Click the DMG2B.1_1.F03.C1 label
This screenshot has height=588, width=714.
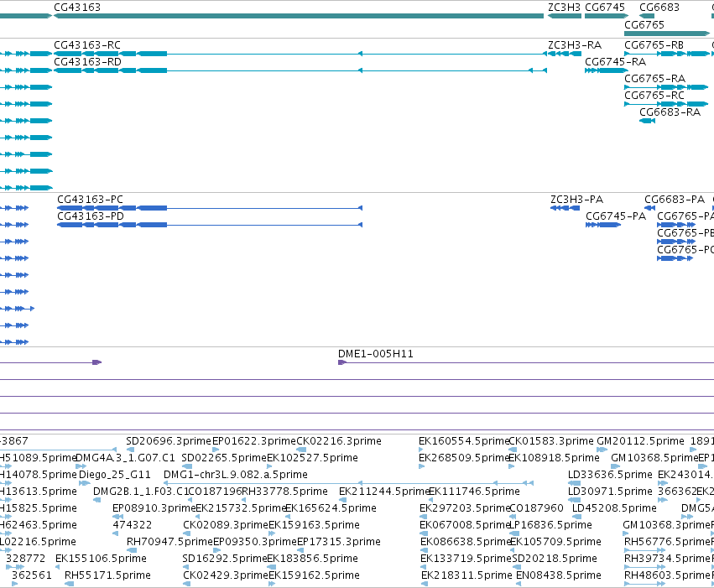point(140,492)
